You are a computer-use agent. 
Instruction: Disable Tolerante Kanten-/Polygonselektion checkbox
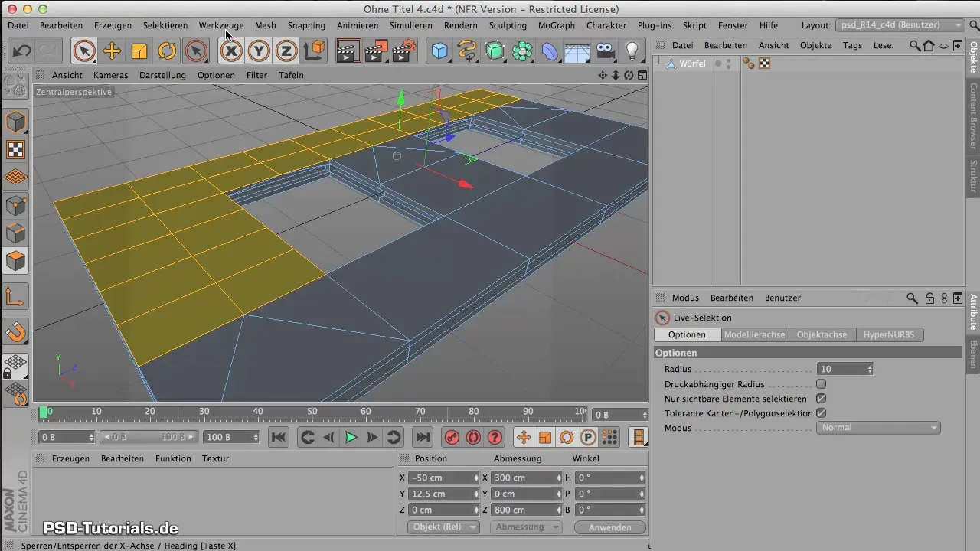(822, 413)
